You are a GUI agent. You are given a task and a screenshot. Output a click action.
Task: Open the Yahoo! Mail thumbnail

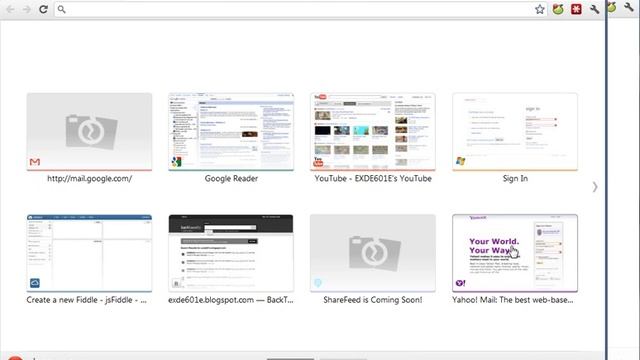[515, 253]
